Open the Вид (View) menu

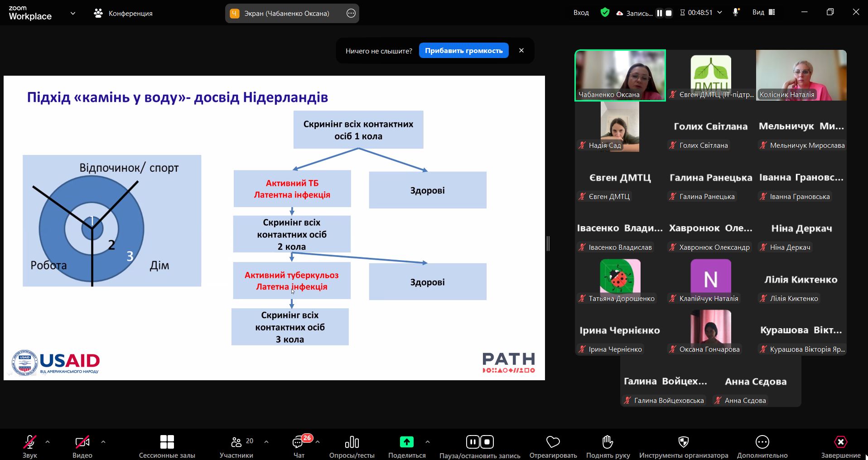click(763, 13)
